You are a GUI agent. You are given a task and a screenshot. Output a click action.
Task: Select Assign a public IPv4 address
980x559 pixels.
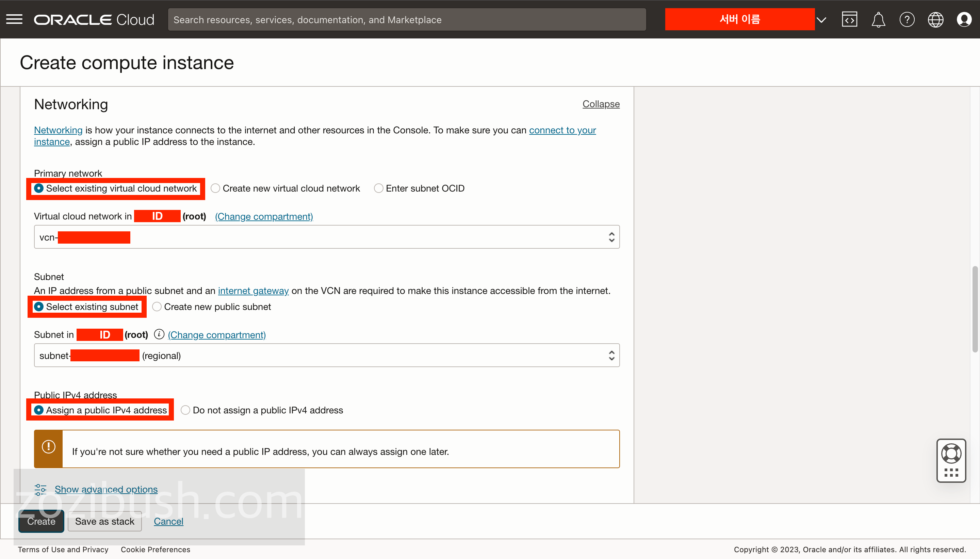coord(101,410)
